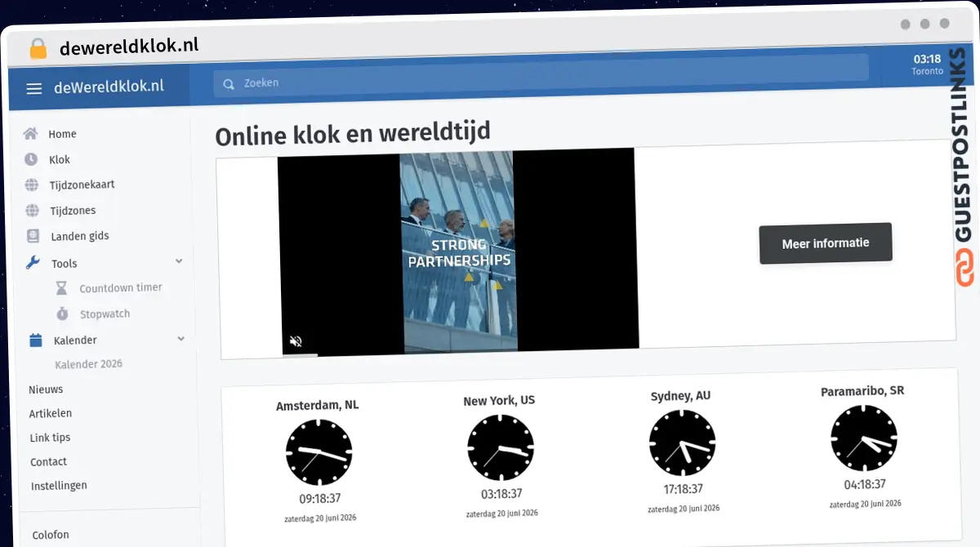The width and height of the screenshot is (980, 547).
Task: Open the Toronto 03:18 time display
Action: click(x=927, y=64)
